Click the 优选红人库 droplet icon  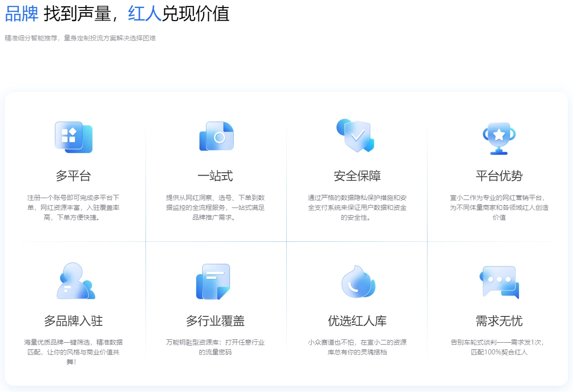tap(358, 282)
